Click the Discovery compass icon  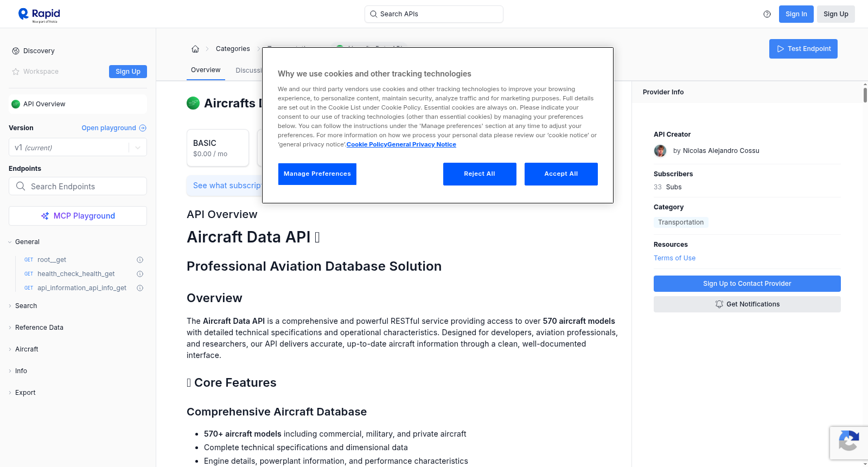(16, 51)
